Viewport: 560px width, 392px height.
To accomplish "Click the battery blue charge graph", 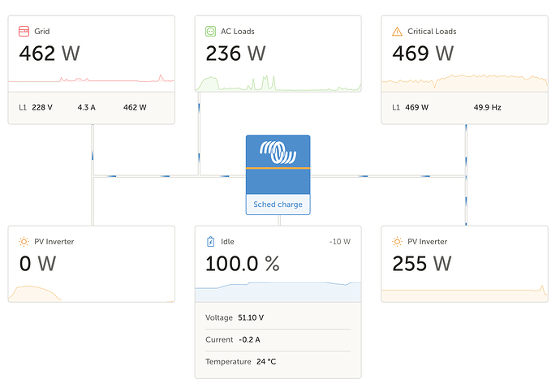I will (x=278, y=291).
